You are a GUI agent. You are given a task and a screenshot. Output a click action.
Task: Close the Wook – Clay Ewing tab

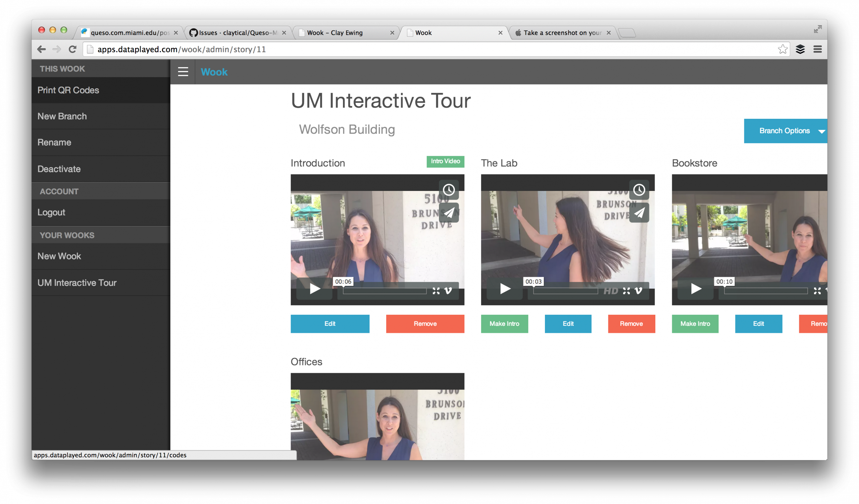(x=392, y=33)
